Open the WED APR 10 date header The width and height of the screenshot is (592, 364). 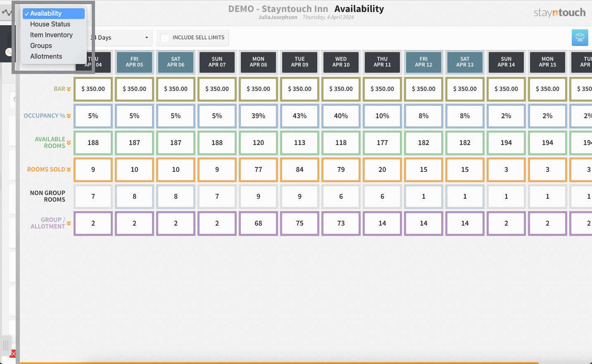point(341,62)
